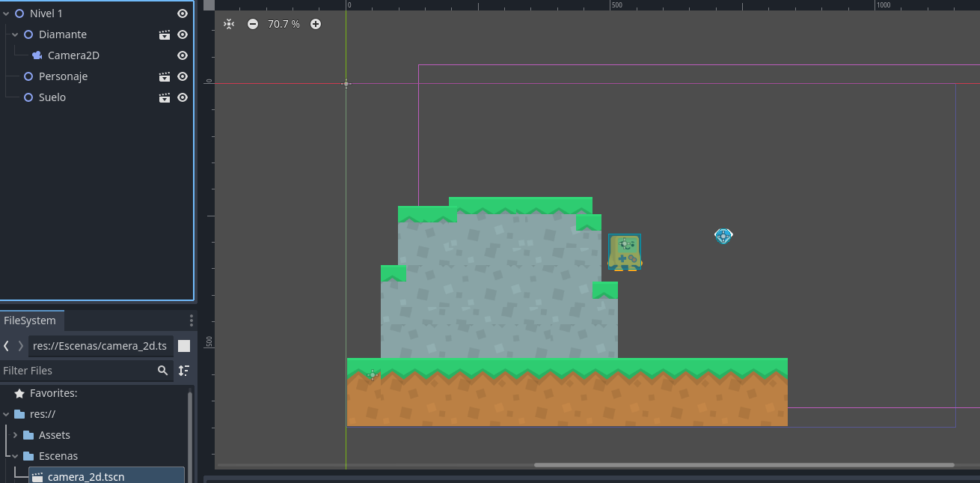Go forward in FileSystem history
This screenshot has width=980, height=483.
20,346
